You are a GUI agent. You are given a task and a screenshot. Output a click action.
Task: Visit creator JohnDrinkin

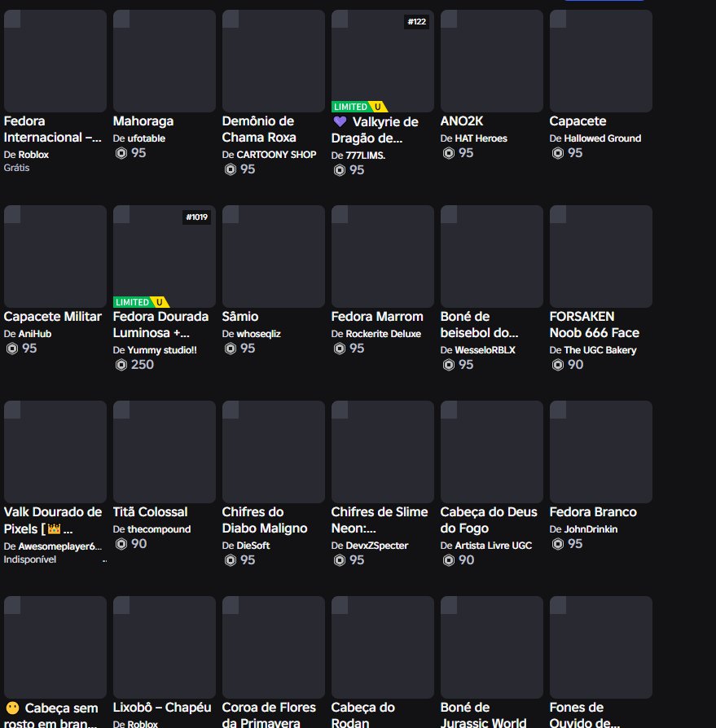point(591,529)
